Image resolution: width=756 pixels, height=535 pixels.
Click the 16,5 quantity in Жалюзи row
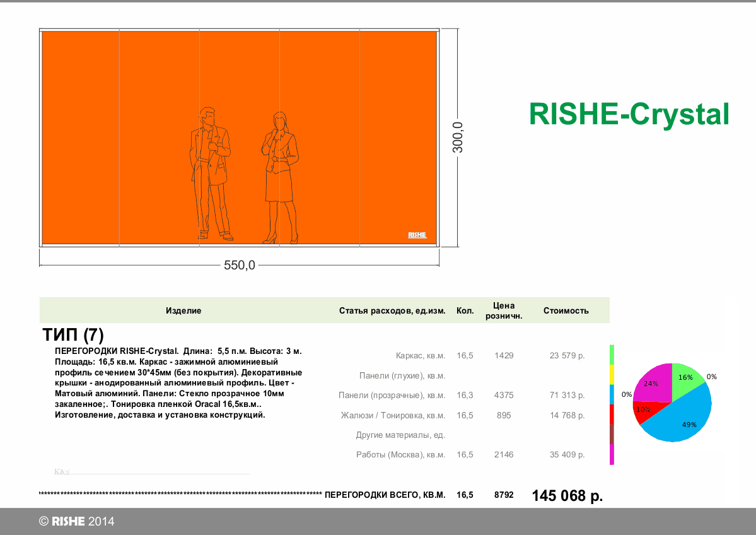(465, 415)
